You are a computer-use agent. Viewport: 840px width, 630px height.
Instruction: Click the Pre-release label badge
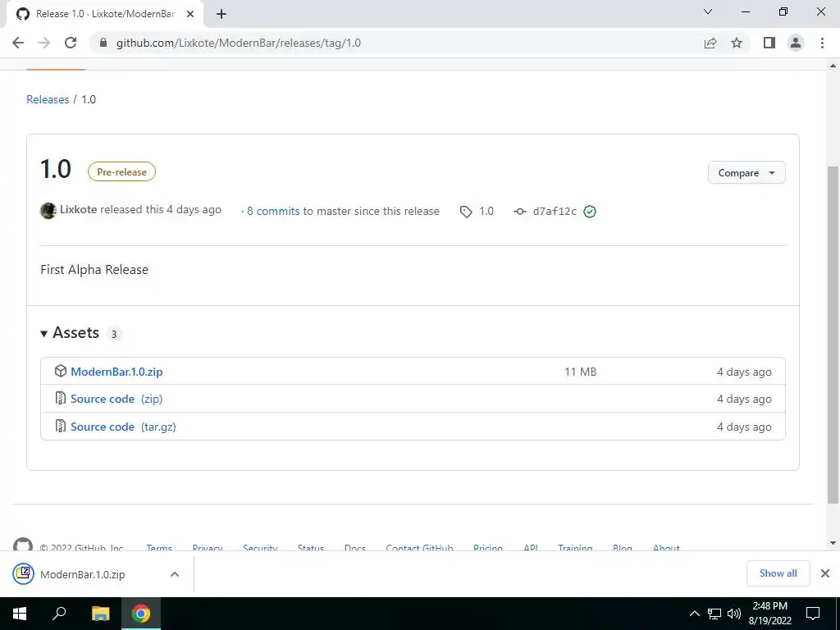pyautogui.click(x=121, y=171)
